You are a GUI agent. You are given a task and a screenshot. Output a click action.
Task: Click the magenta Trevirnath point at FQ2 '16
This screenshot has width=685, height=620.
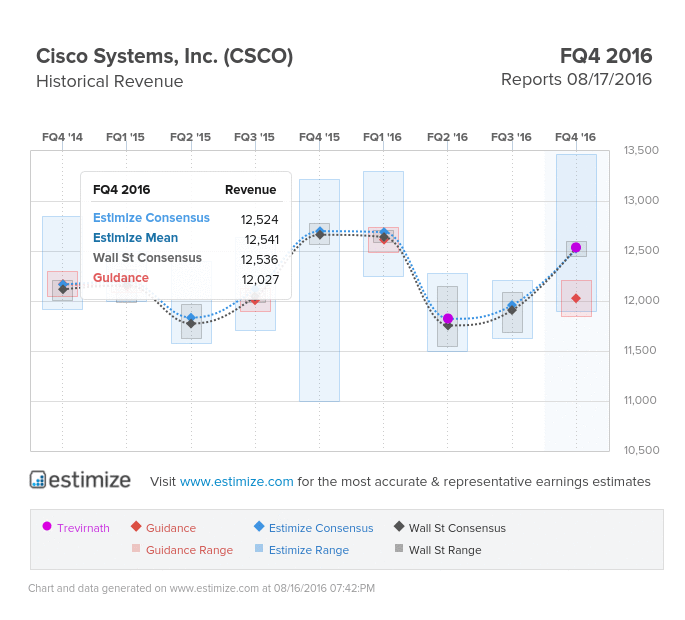click(x=448, y=319)
